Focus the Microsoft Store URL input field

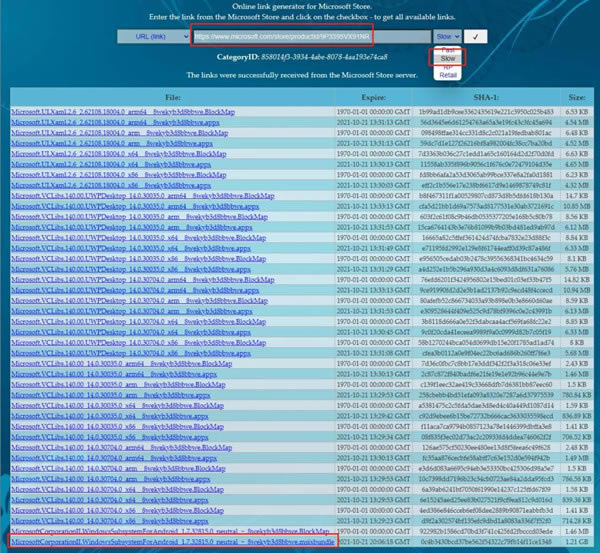tap(311, 37)
